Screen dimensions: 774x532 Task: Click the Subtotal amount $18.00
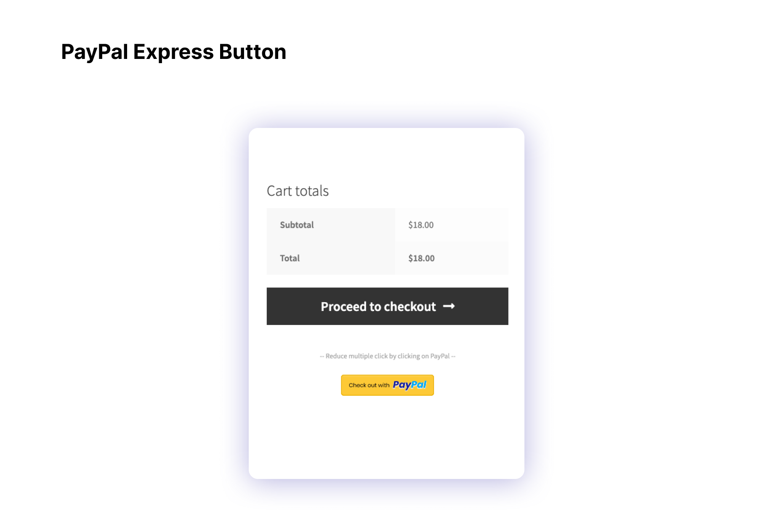(420, 225)
